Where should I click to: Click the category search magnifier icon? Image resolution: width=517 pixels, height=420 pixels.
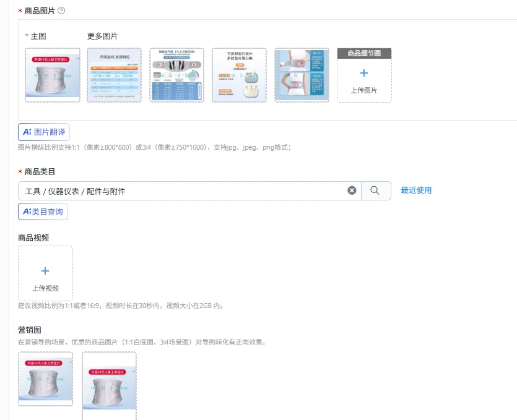coord(375,191)
